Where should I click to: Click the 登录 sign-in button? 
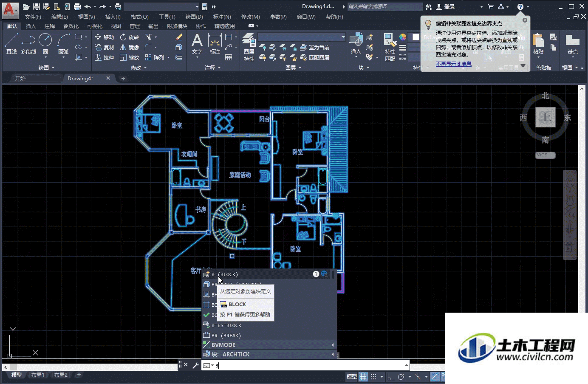tap(446, 6)
